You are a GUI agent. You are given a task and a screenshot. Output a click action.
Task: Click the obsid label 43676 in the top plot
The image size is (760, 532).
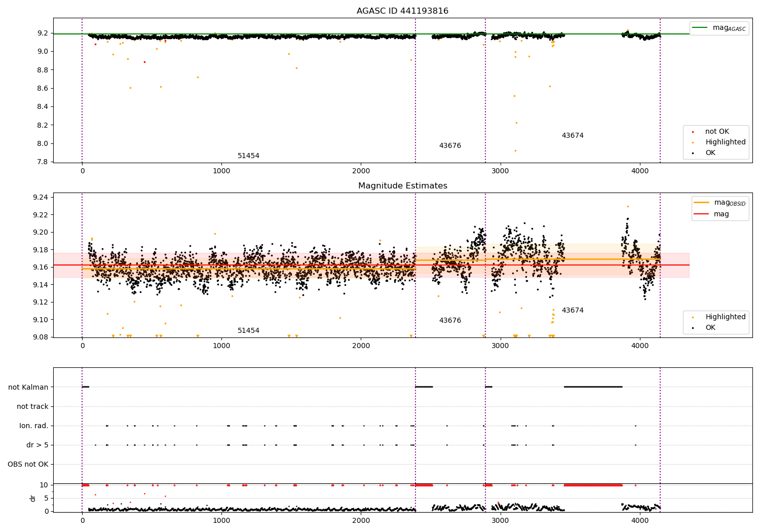(450, 146)
